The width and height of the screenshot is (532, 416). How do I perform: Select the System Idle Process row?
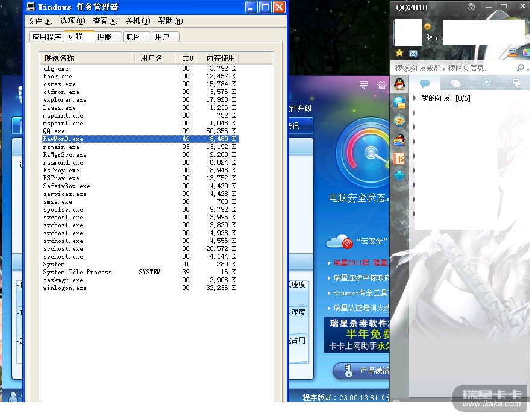[140, 272]
